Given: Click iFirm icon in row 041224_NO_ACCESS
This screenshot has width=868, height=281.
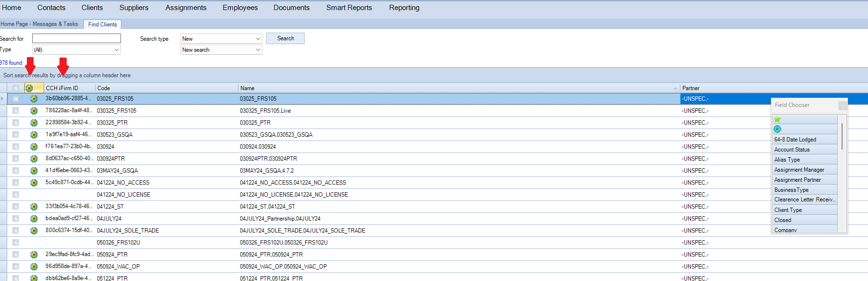Looking at the screenshot, I should pyautogui.click(x=34, y=183).
